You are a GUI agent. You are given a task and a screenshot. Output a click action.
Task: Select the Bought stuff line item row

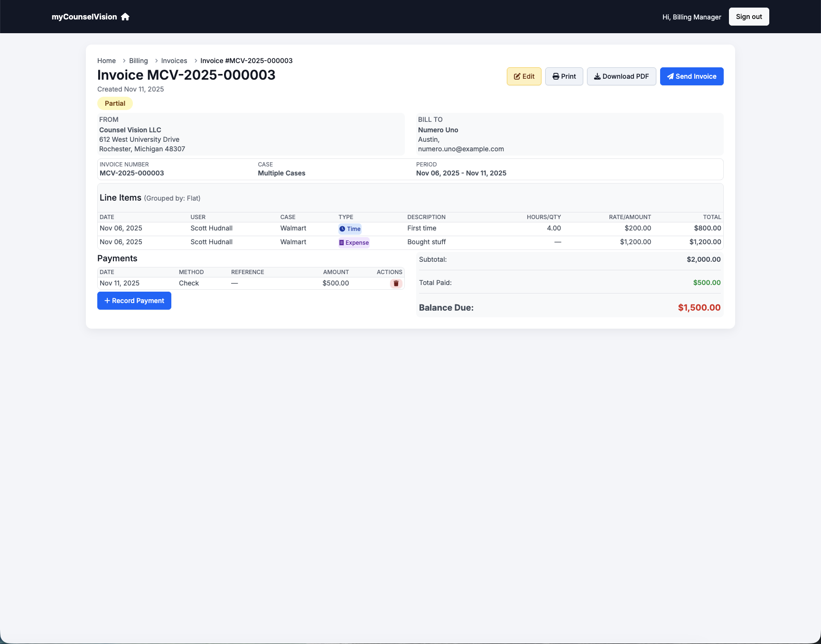pos(426,242)
